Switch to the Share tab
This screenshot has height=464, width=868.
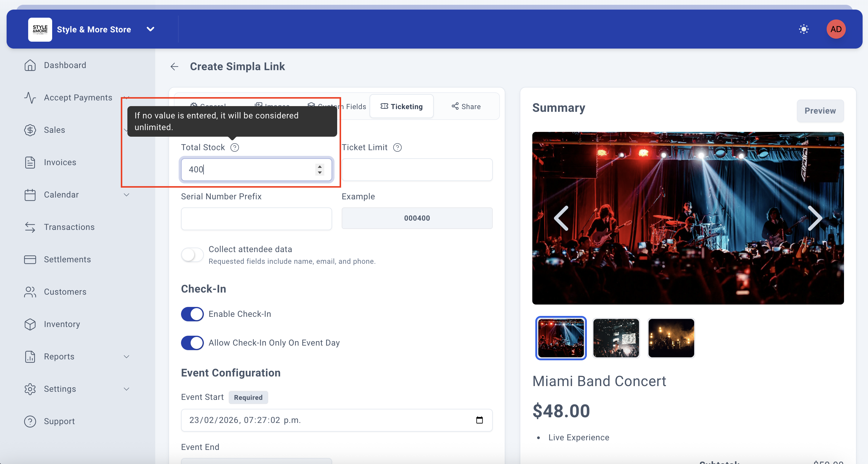(x=466, y=106)
